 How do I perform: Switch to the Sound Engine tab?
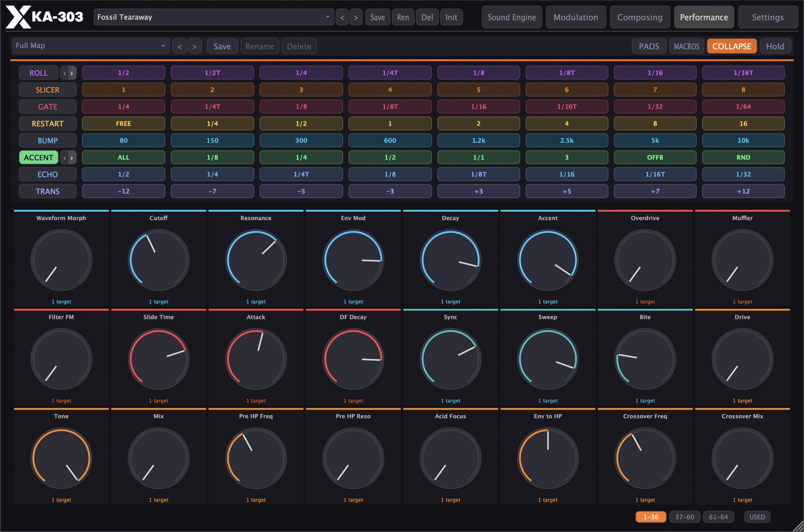[512, 17]
